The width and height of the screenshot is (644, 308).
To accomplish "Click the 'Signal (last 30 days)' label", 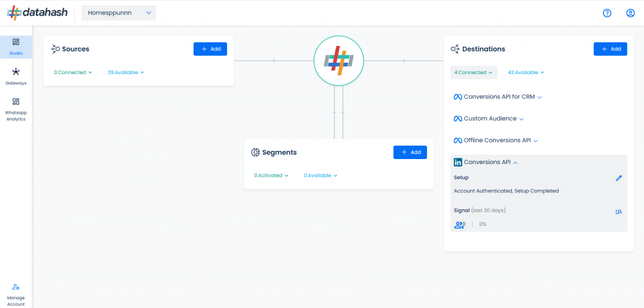I will pyautogui.click(x=480, y=211).
